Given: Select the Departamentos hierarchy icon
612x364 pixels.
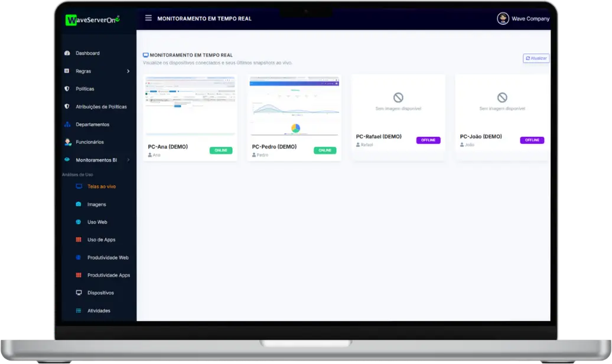Looking at the screenshot, I should 67,124.
